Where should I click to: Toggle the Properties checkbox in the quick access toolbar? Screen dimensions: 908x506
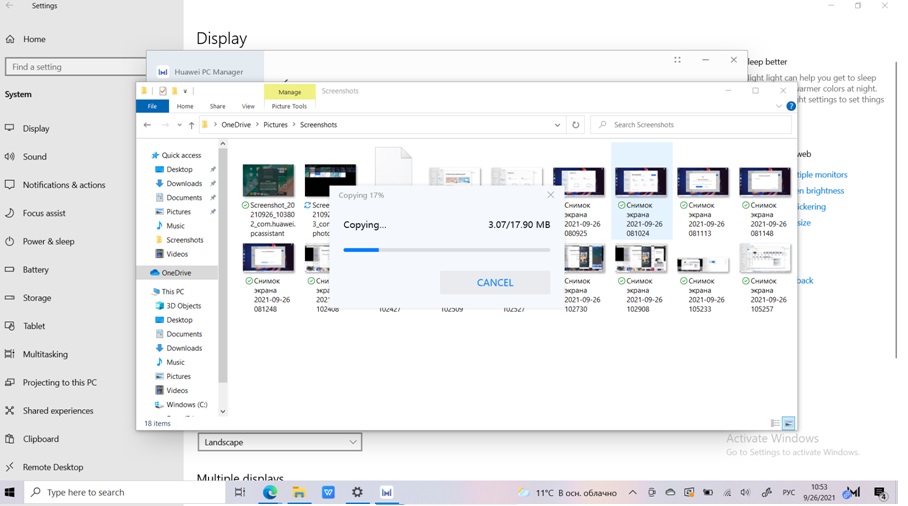click(x=163, y=91)
